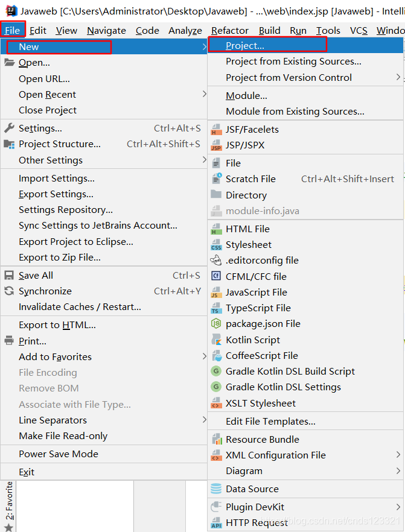This screenshot has width=405, height=532.
Task: Choose Export to Zip File...
Action: [x=104, y=257]
